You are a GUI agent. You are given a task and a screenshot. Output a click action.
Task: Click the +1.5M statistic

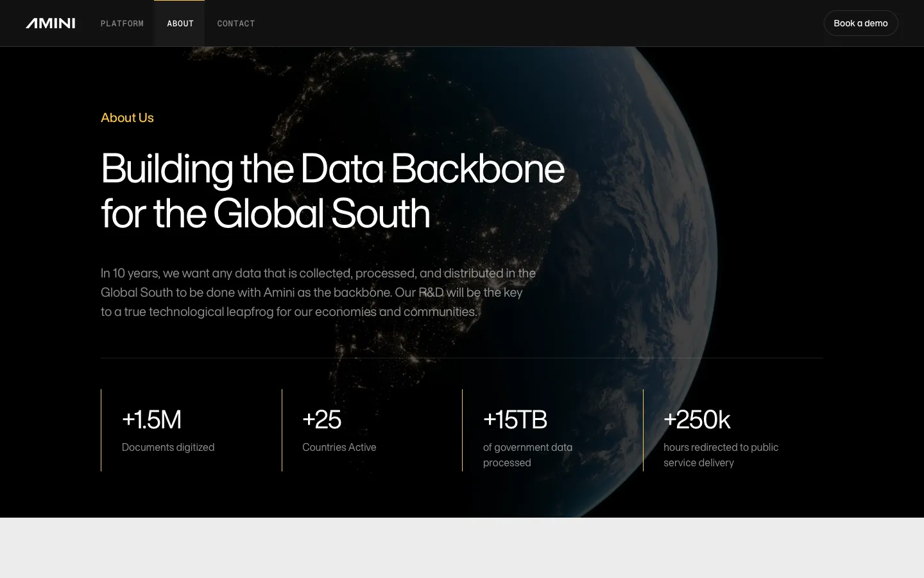tap(151, 419)
